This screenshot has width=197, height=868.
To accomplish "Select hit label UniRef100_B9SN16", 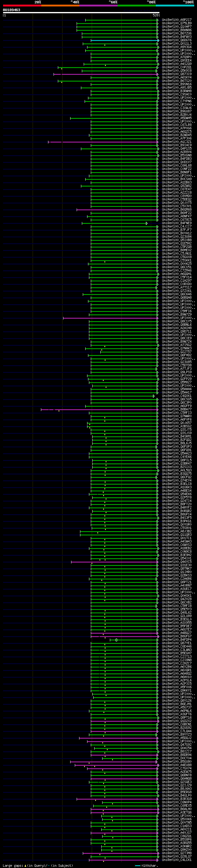I will (177, 84).
